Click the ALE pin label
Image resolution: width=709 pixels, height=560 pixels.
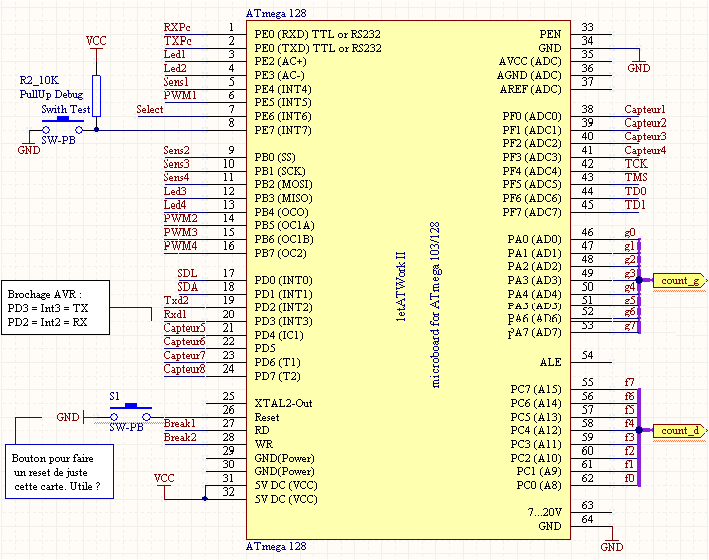click(x=550, y=362)
